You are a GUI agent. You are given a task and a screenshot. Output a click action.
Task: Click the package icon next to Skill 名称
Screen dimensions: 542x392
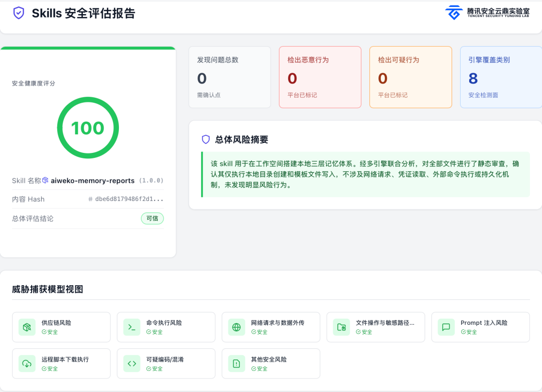coord(45,180)
